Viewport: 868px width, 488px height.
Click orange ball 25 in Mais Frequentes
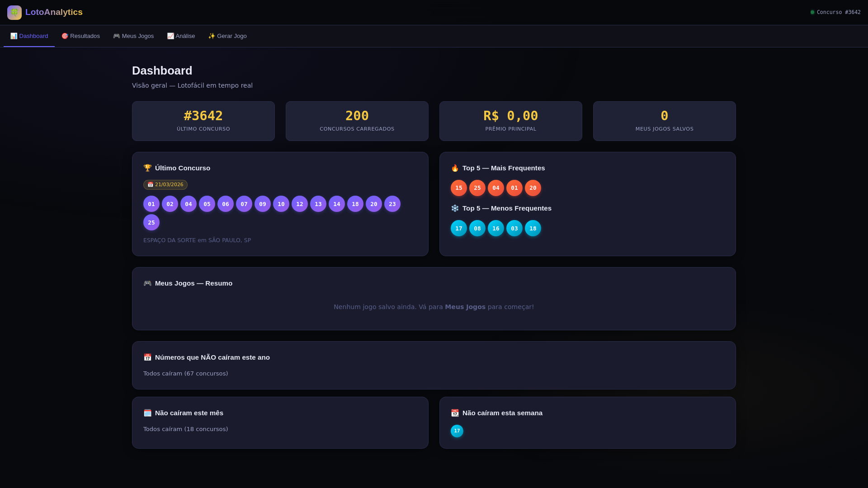(x=477, y=188)
